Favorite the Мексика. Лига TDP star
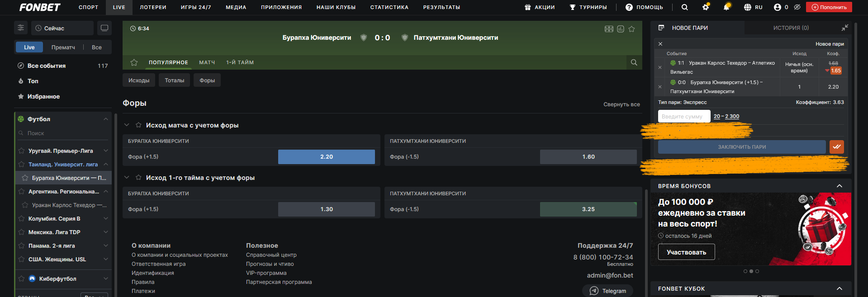 pyautogui.click(x=21, y=232)
